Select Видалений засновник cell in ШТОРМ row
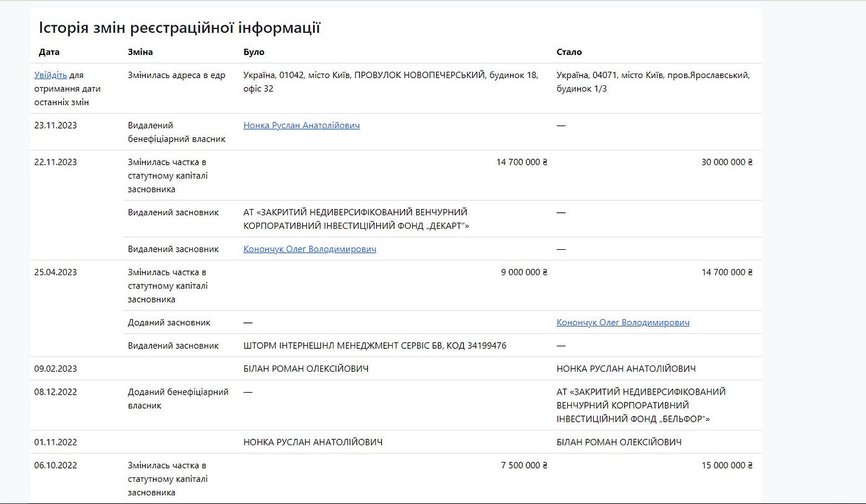This screenshot has width=866, height=504. pyautogui.click(x=173, y=345)
